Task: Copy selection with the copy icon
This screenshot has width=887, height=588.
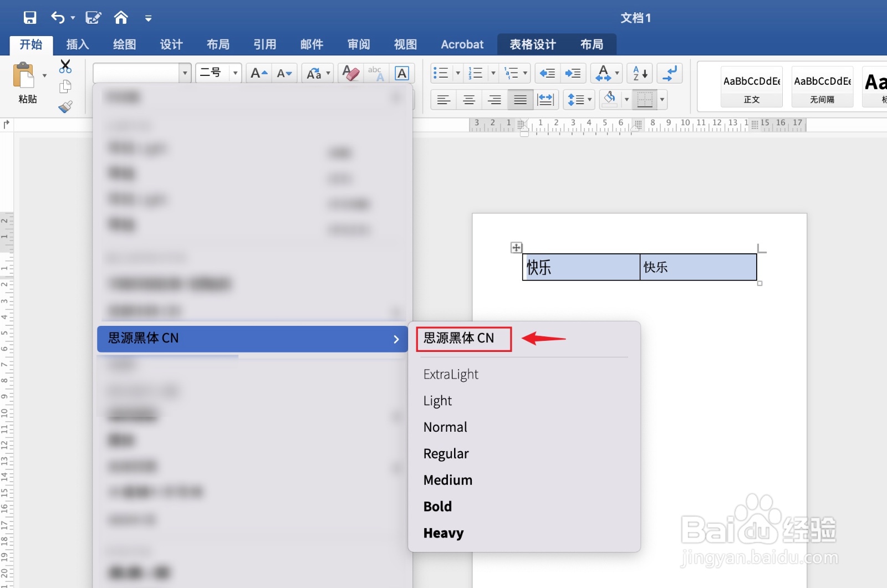Action: click(65, 86)
